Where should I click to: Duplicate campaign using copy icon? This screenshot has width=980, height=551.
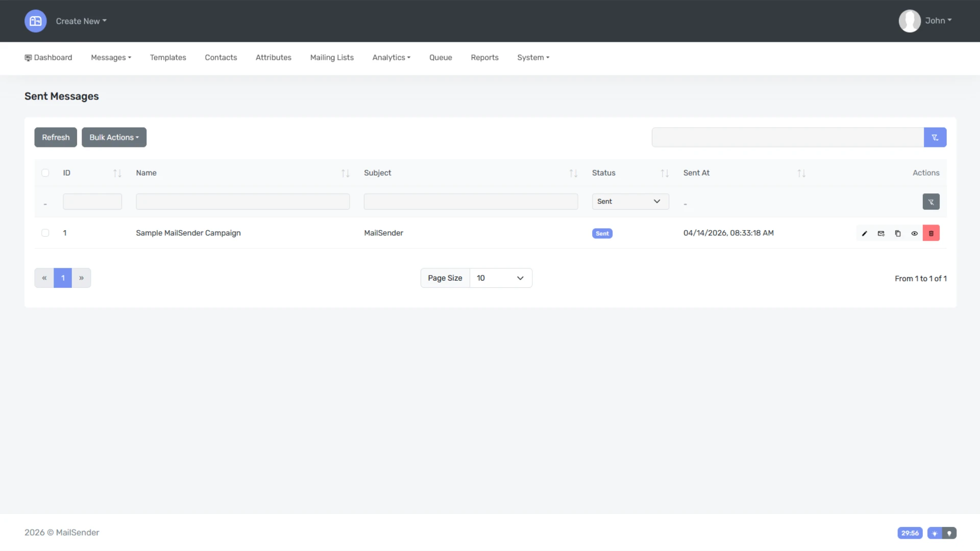tap(898, 233)
